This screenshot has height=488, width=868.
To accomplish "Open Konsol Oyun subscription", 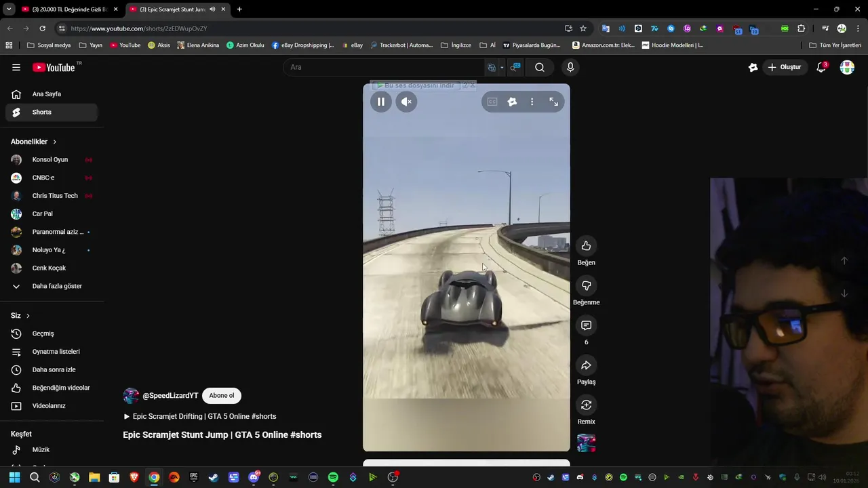I will 52,159.
